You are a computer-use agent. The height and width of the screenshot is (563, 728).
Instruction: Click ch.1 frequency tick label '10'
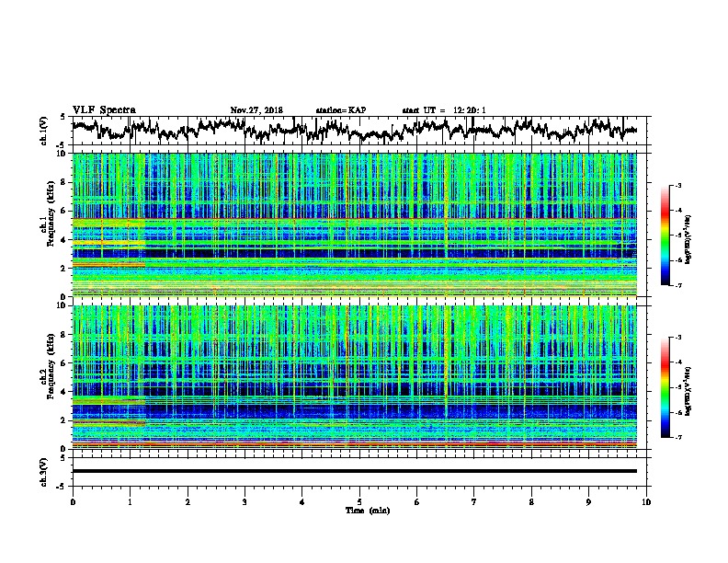tap(62, 154)
